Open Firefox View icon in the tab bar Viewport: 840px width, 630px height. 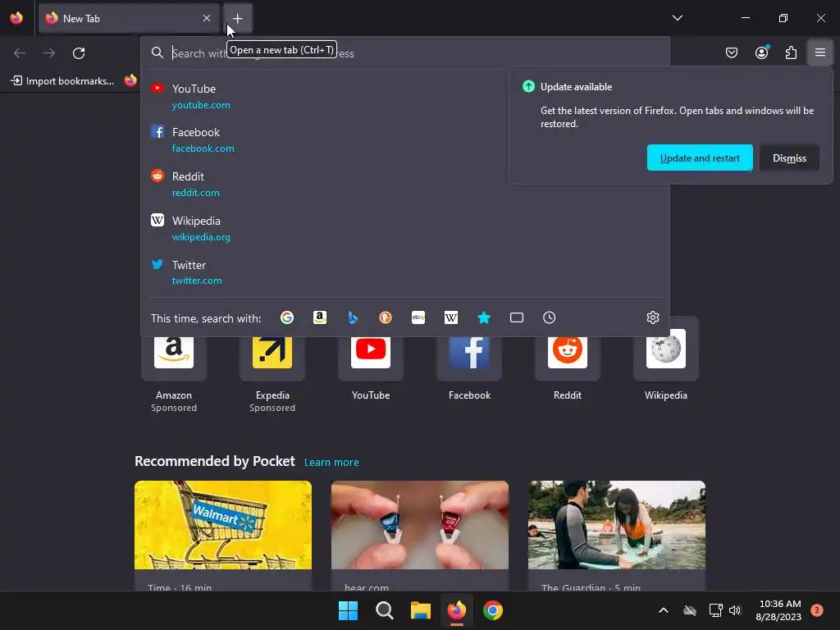16,18
